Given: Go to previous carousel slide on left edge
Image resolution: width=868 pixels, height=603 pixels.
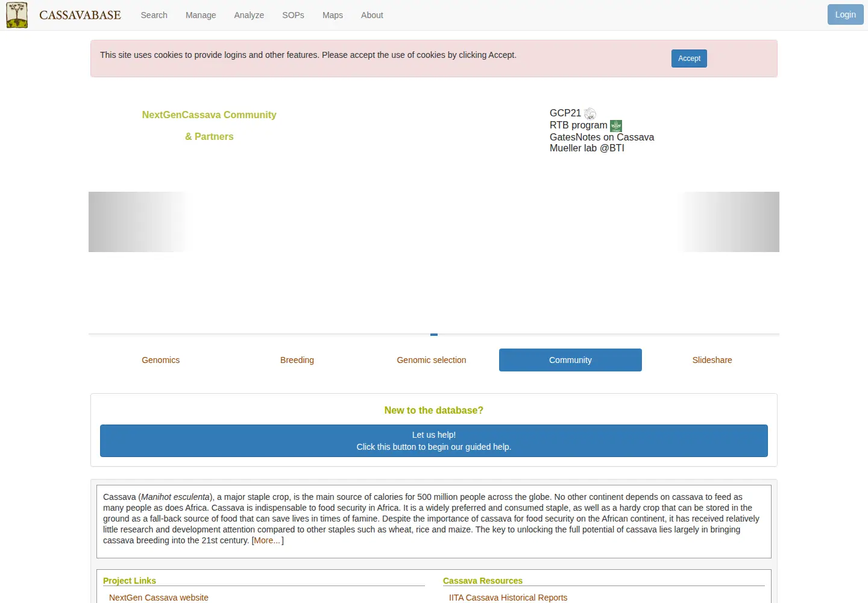Looking at the screenshot, I should point(140,222).
